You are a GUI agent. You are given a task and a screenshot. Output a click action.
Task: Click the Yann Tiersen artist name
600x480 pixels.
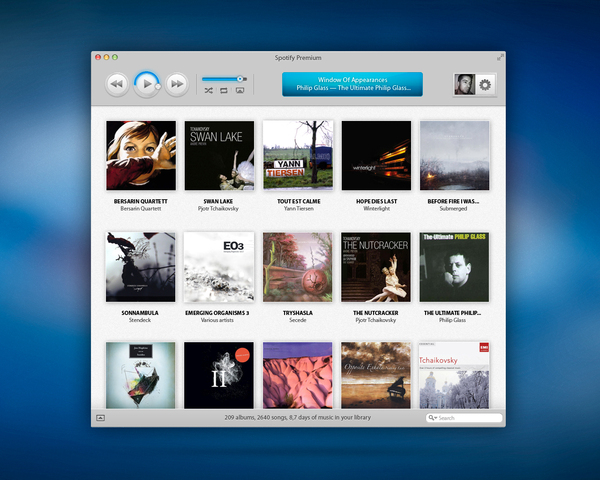299,209
